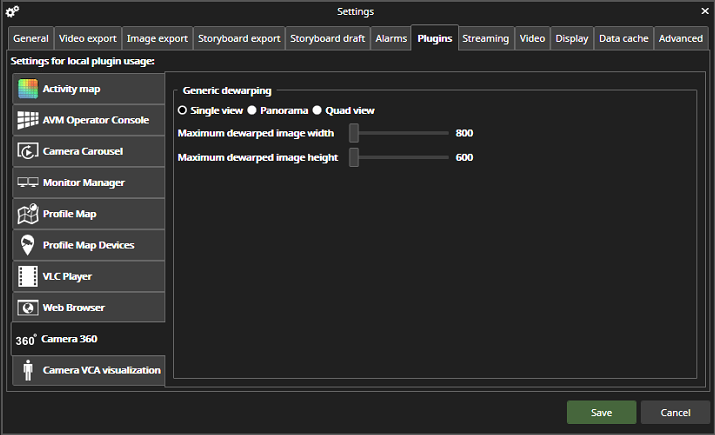Switch to the Data cache tab

[623, 39]
